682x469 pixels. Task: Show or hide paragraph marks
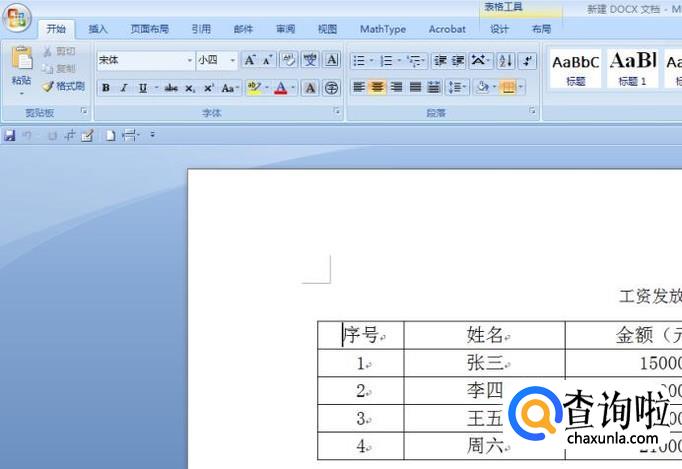coord(527,60)
